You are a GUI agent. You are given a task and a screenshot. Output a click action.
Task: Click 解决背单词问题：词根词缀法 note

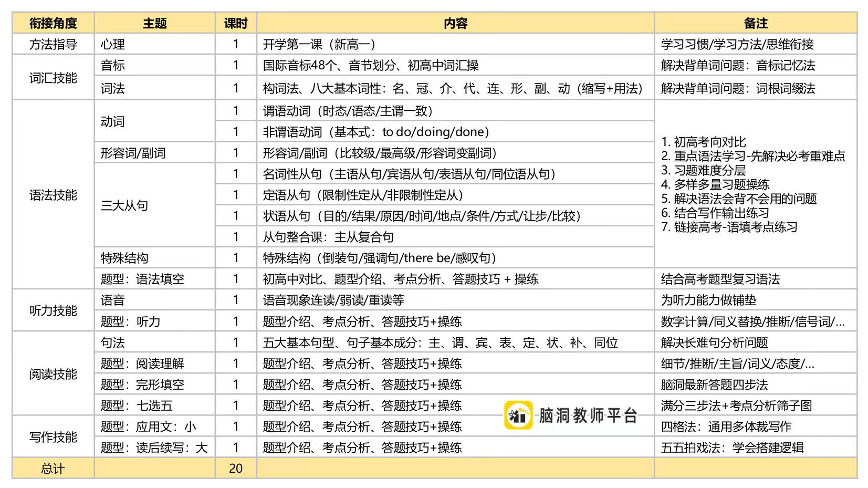[x=756, y=88]
